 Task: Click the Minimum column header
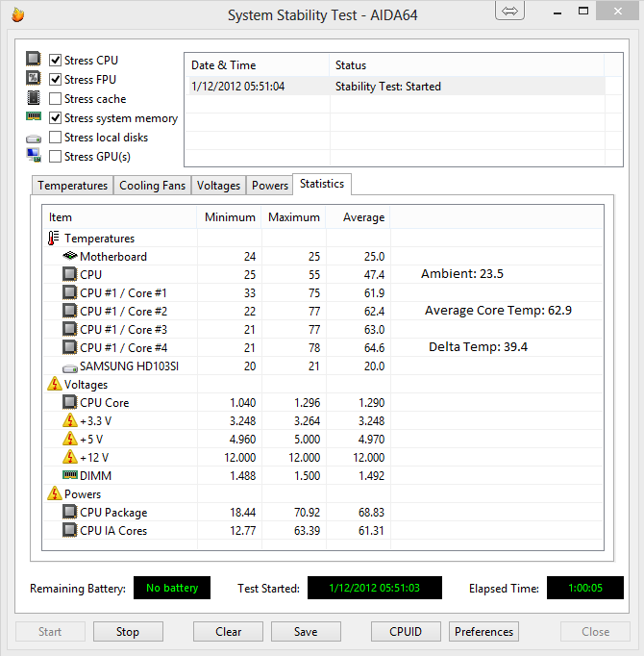click(230, 217)
